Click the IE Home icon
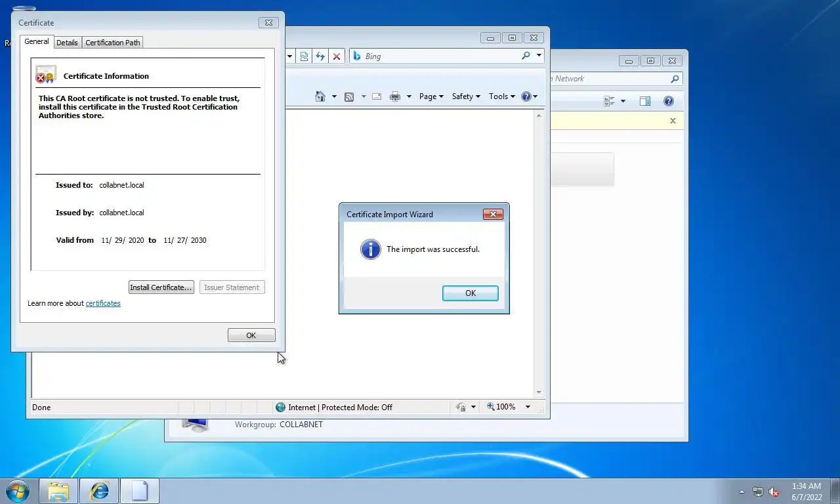840x504 pixels. (x=320, y=96)
